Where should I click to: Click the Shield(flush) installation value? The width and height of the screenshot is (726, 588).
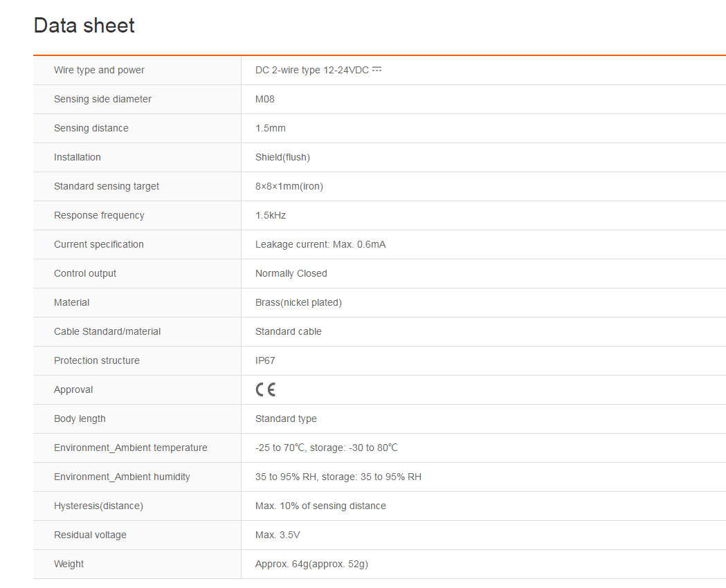click(282, 157)
